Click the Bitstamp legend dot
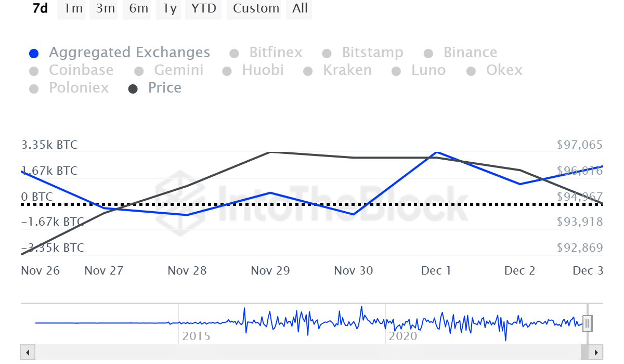 click(327, 54)
